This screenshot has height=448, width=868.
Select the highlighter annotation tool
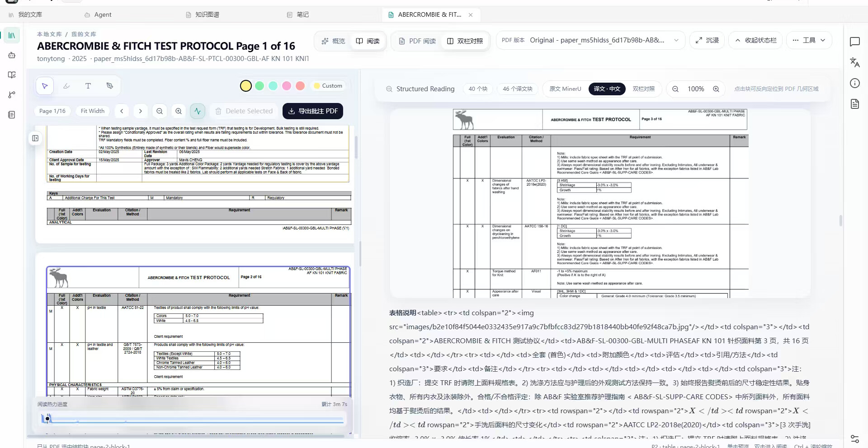pyautogui.click(x=66, y=86)
